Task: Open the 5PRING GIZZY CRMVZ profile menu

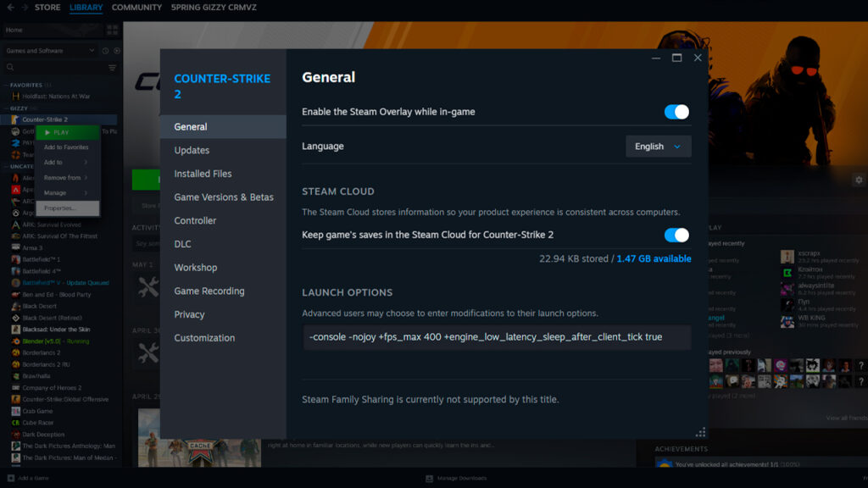Action: pyautogui.click(x=214, y=7)
